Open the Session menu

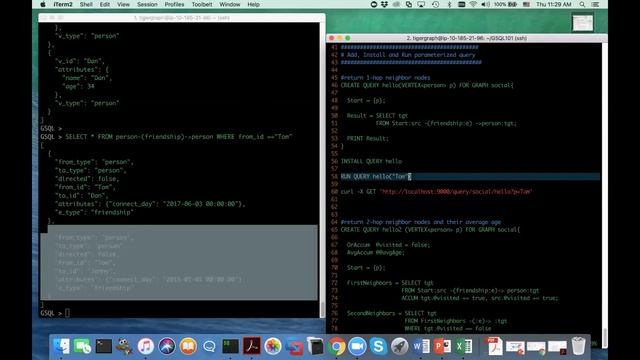tap(147, 4)
